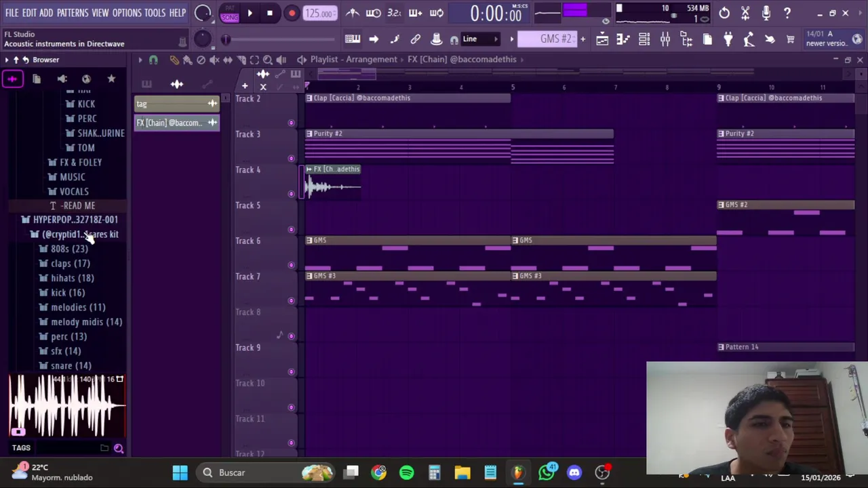Select the paint brush tool in playlist
The height and width of the screenshot is (488, 868).
coord(188,60)
